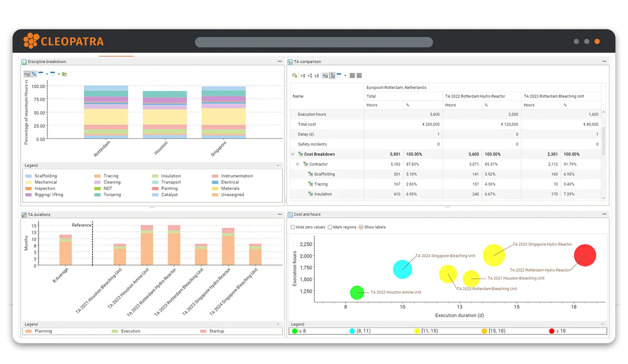The width and height of the screenshot is (628, 364).
Task: Collapse the Legend section in Discipline breakdown
Action: pos(277,165)
